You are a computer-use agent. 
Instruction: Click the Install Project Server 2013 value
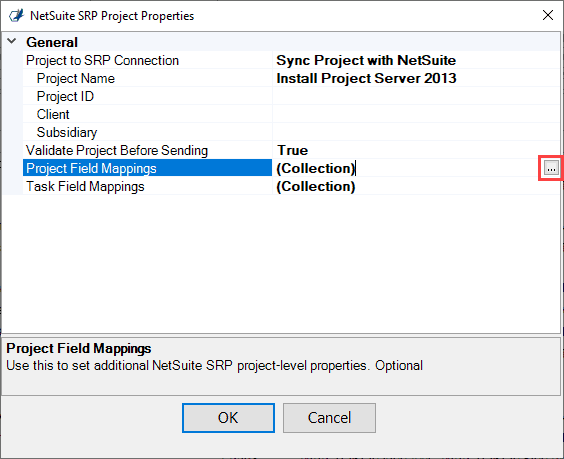tap(366, 78)
